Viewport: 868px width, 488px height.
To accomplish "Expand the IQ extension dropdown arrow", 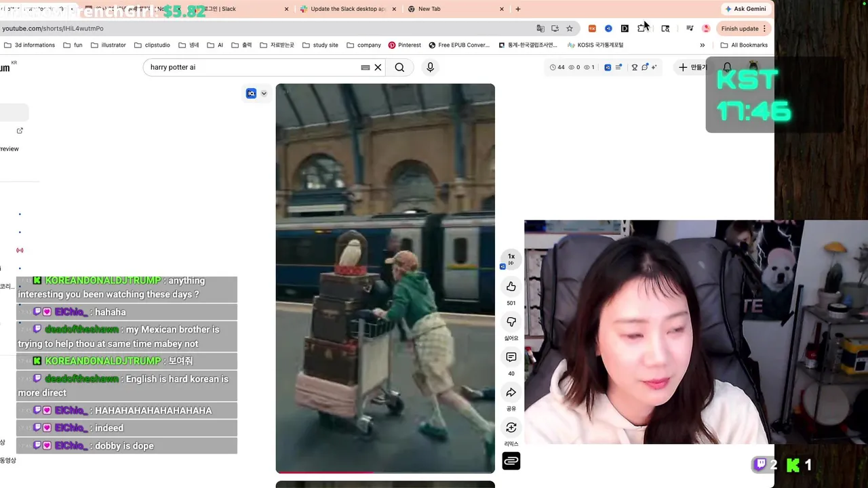I will [x=264, y=94].
